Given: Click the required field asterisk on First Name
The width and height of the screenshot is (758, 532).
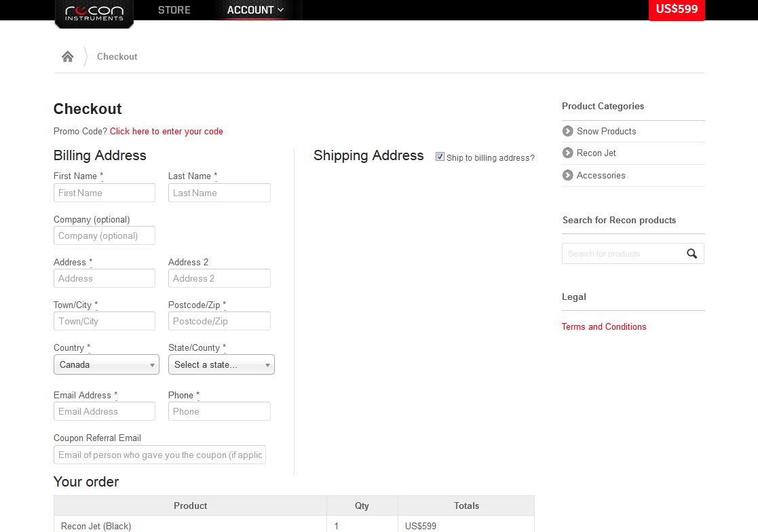Looking at the screenshot, I should coord(102,175).
